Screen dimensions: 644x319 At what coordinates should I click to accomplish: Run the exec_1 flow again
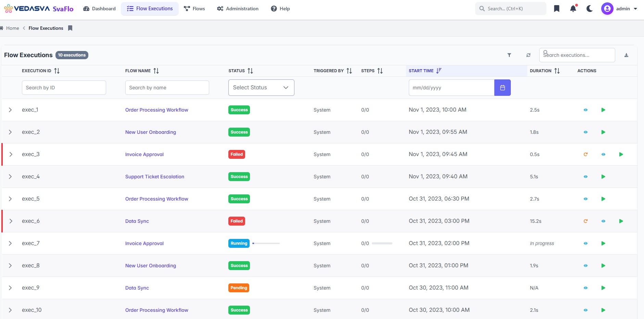click(x=603, y=110)
